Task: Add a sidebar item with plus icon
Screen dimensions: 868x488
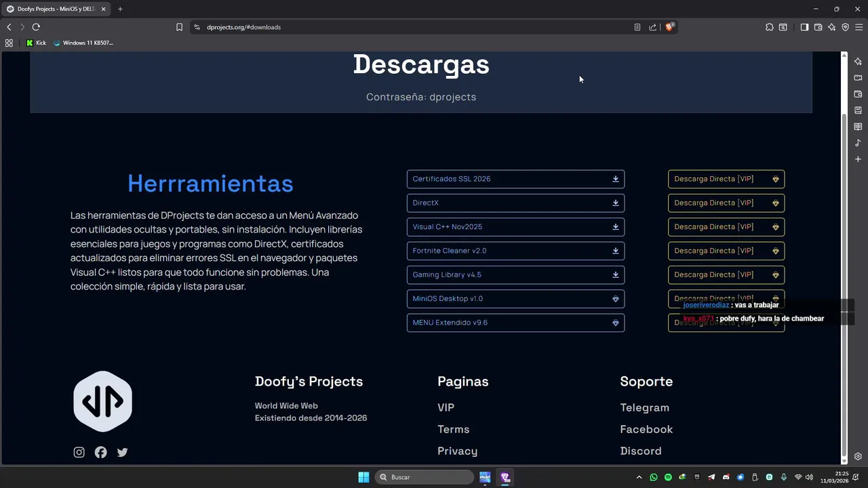Action: [858, 159]
